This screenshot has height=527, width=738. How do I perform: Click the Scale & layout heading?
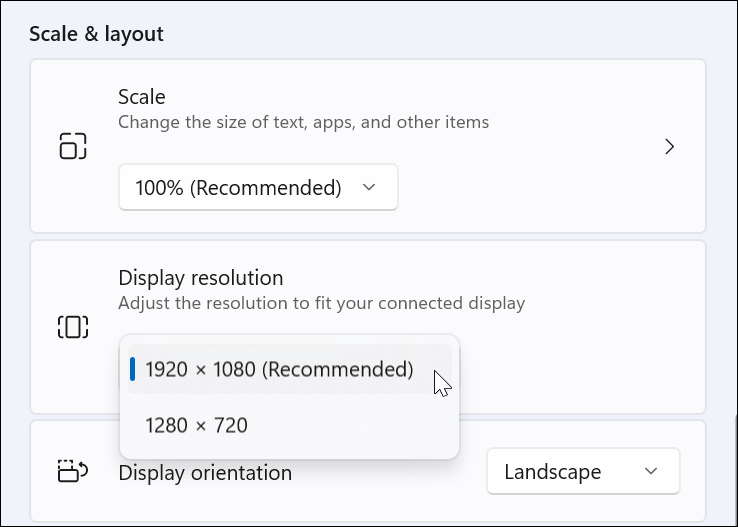(x=96, y=34)
